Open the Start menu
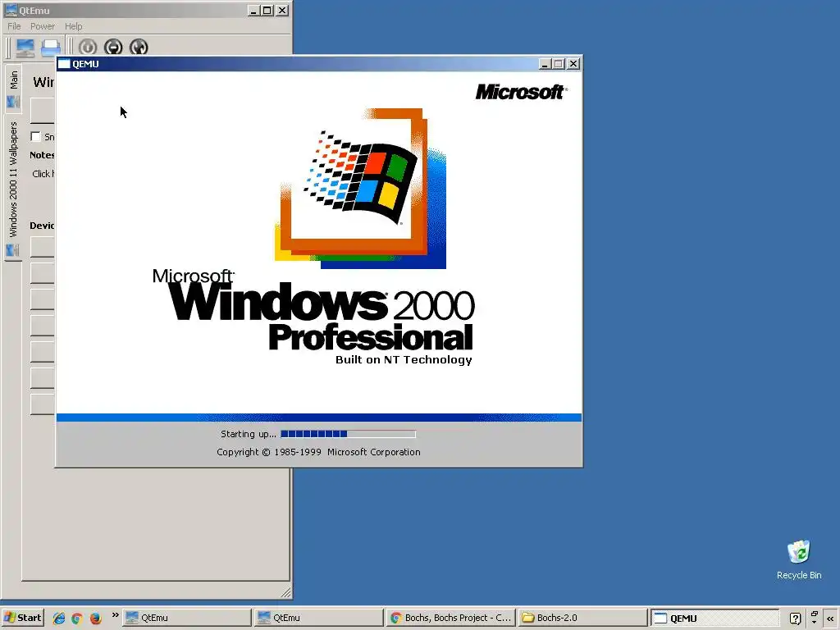The image size is (840, 630). (x=23, y=618)
